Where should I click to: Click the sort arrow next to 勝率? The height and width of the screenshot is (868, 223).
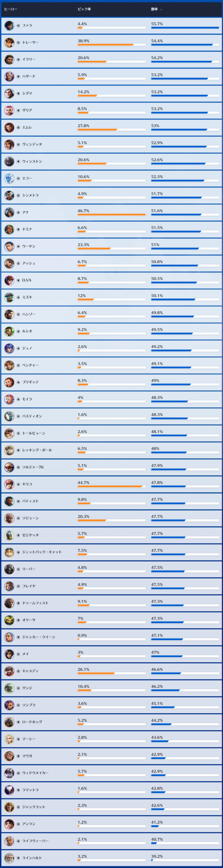(161, 9)
